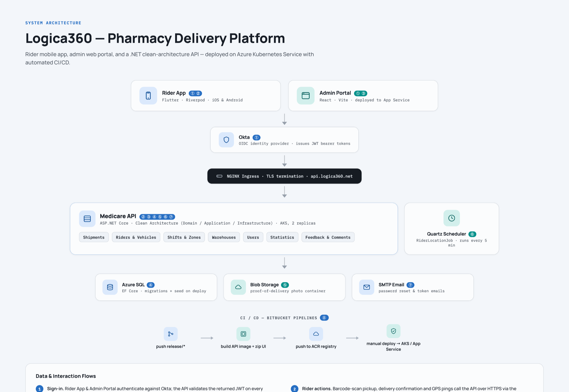Click the Blob Storage cloud icon
Screen dimensions: 569x392
[x=238, y=287]
